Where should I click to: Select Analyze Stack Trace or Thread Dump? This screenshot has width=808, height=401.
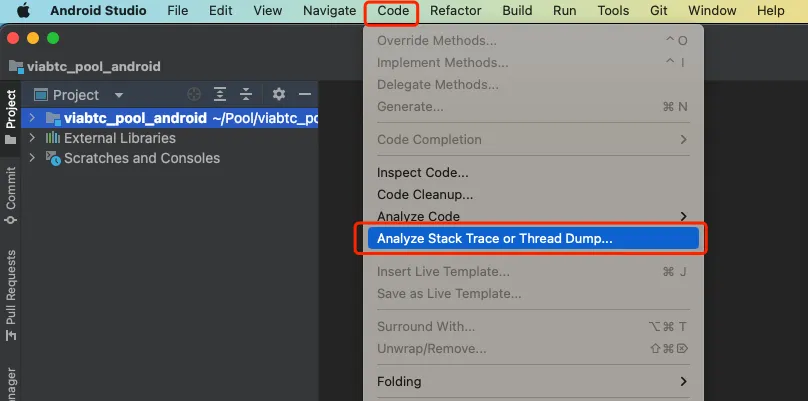point(533,239)
